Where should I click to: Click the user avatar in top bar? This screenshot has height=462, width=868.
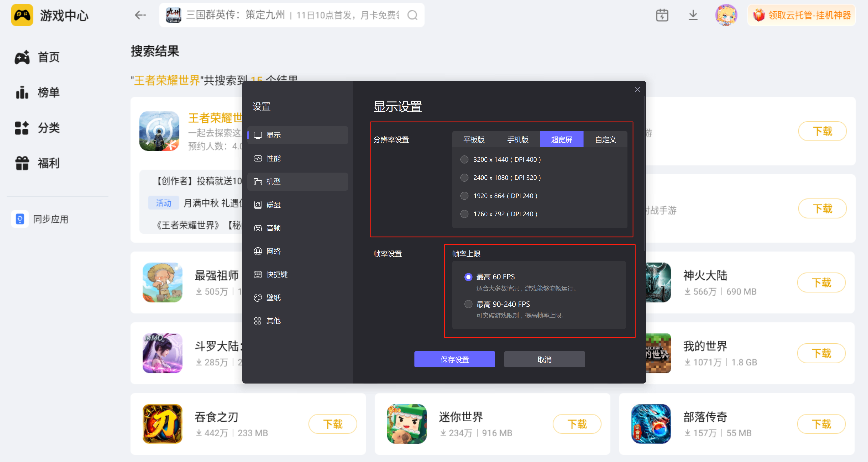point(726,15)
